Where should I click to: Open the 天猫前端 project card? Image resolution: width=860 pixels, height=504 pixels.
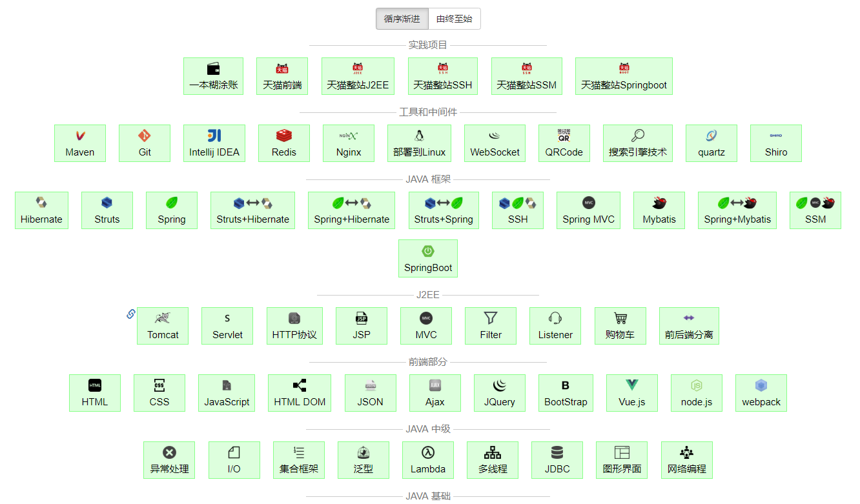point(282,76)
